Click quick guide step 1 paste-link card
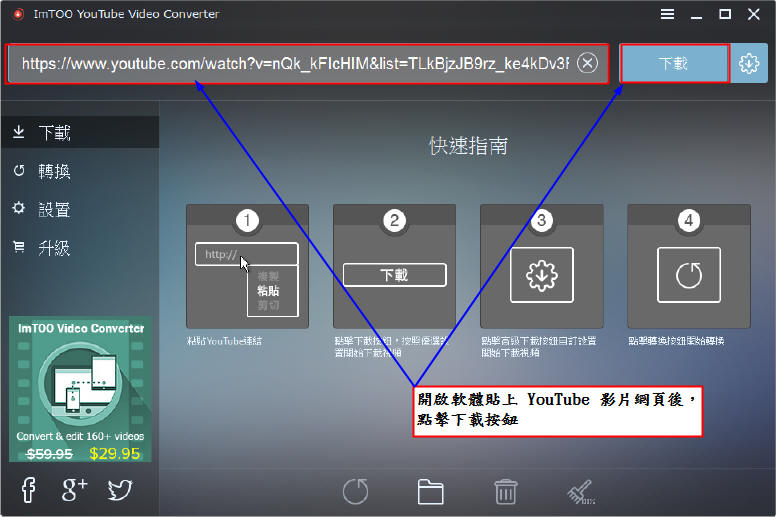 (x=247, y=265)
